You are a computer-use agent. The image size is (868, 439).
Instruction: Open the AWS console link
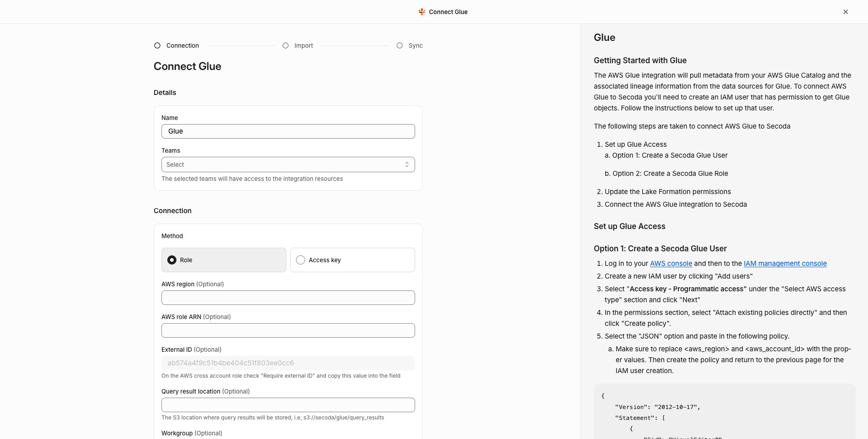671,264
